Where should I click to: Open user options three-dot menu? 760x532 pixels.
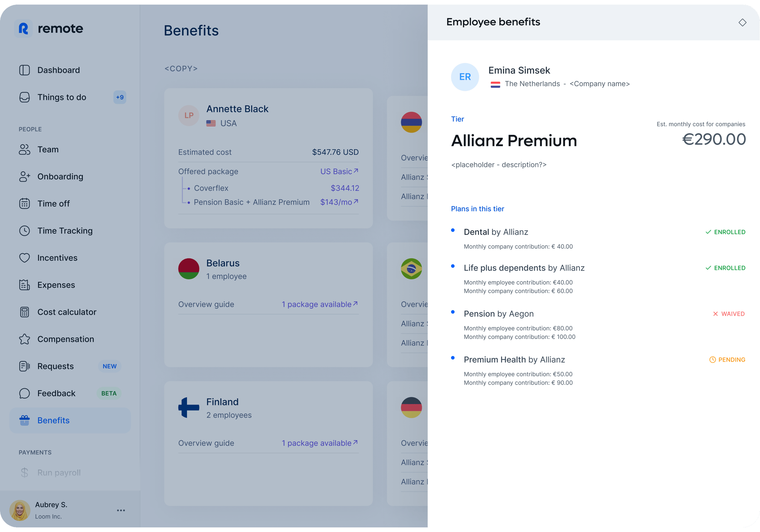(x=121, y=510)
